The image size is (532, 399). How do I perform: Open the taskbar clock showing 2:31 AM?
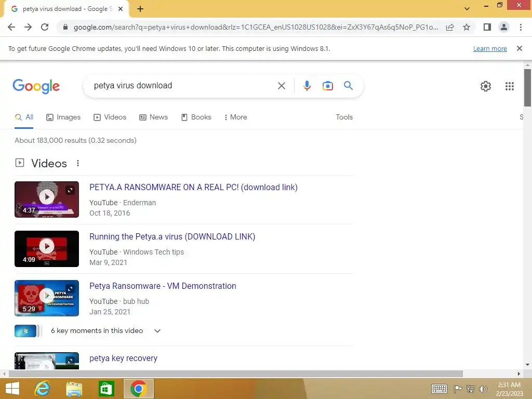click(509, 389)
